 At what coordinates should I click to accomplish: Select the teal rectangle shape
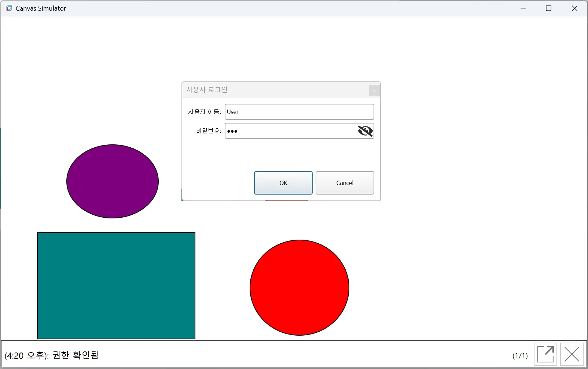click(x=116, y=285)
